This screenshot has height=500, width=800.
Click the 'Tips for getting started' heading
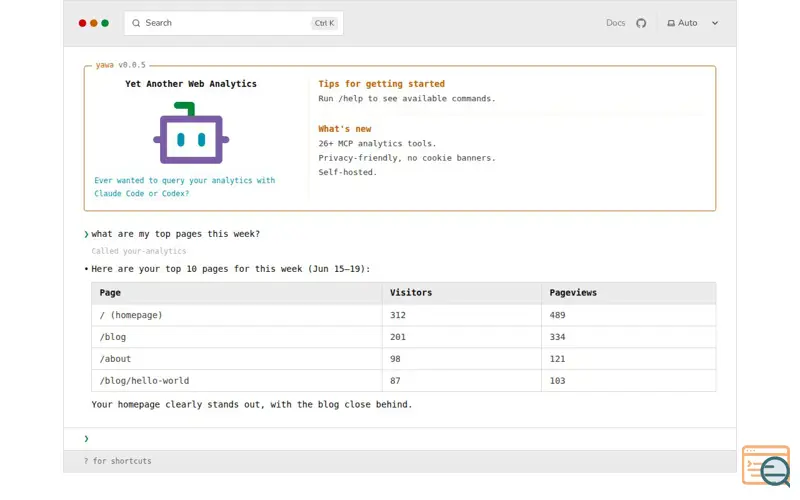pyautogui.click(x=382, y=84)
